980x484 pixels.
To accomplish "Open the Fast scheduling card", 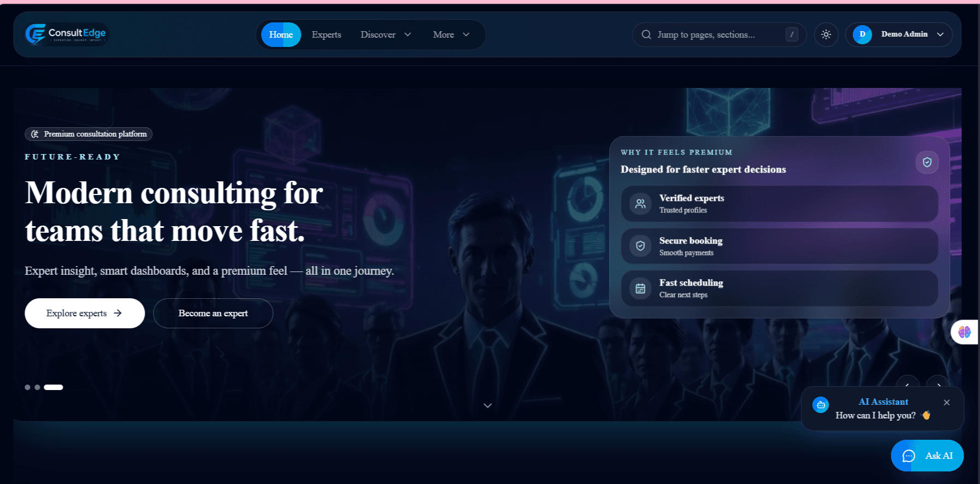I will pyautogui.click(x=780, y=288).
